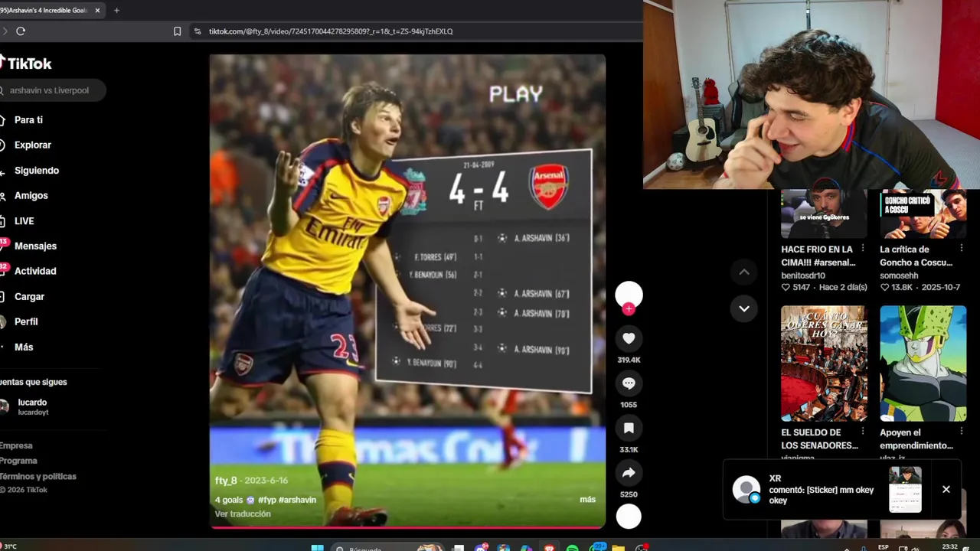This screenshot has height=551, width=980.
Task: Open options for EL SUELDO DE LOS SENADORES video
Action: pos(863,432)
